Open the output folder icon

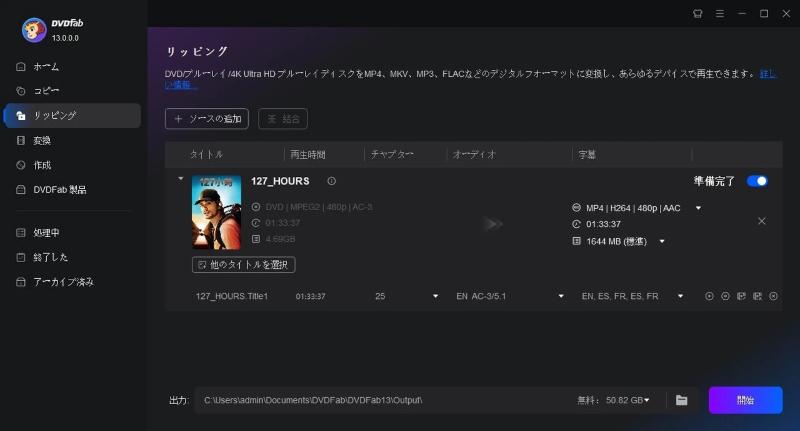(681, 400)
